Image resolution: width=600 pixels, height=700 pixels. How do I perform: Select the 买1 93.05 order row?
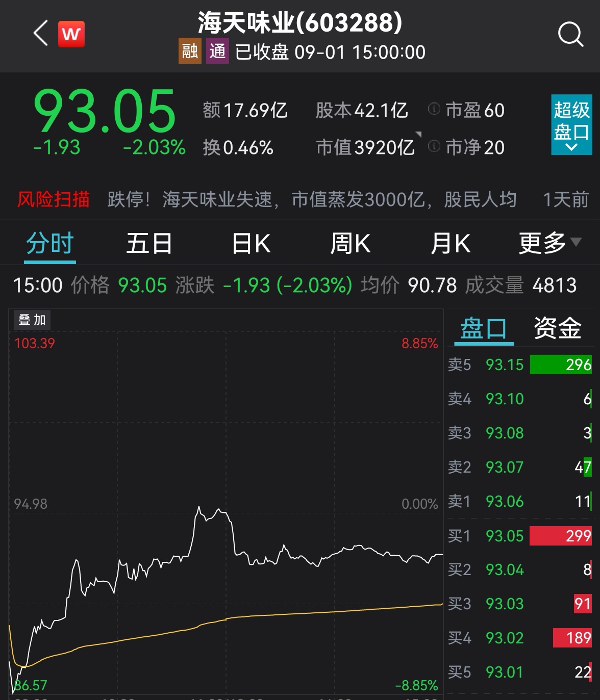click(520, 536)
